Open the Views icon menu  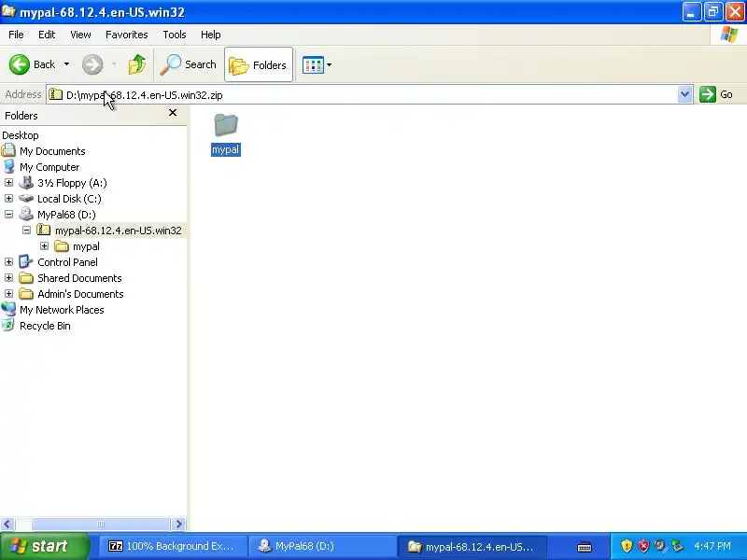(317, 64)
